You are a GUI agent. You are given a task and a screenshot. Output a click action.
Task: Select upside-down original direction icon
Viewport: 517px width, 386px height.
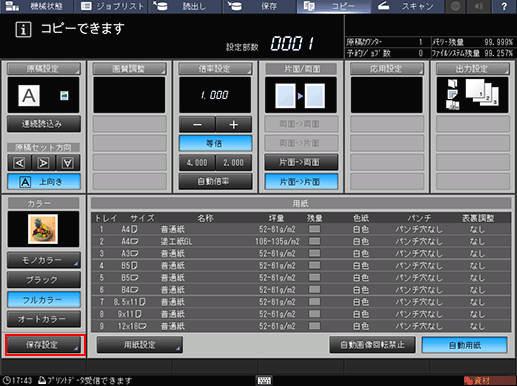[x=68, y=163]
